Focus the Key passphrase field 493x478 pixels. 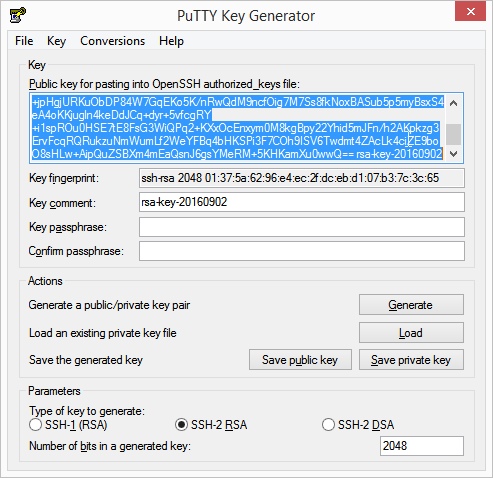(302, 227)
